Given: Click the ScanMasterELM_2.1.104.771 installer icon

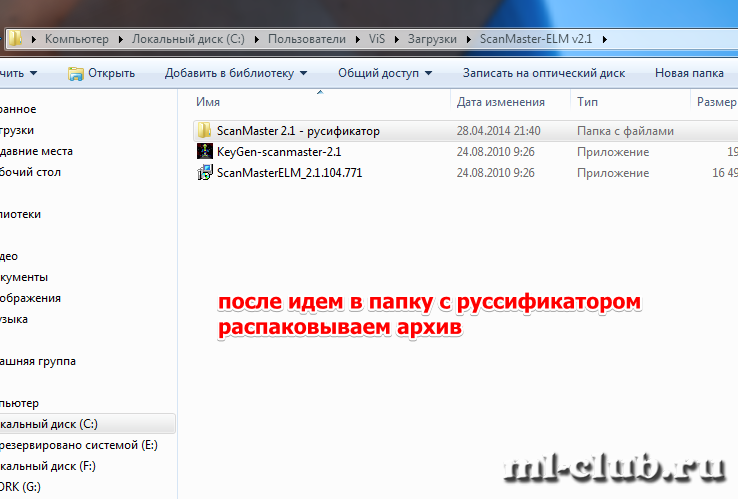Looking at the screenshot, I should point(204,173).
